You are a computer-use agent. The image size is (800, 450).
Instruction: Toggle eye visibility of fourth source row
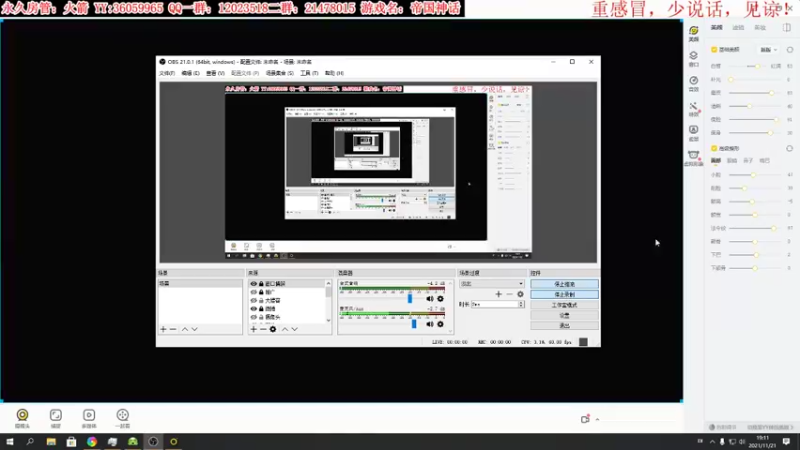(253, 309)
